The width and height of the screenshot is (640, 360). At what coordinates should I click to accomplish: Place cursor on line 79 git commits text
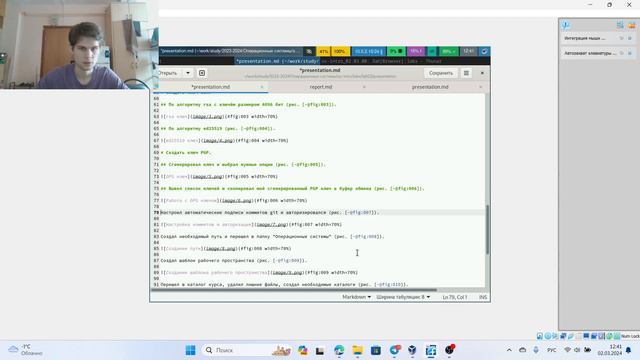click(x=269, y=212)
